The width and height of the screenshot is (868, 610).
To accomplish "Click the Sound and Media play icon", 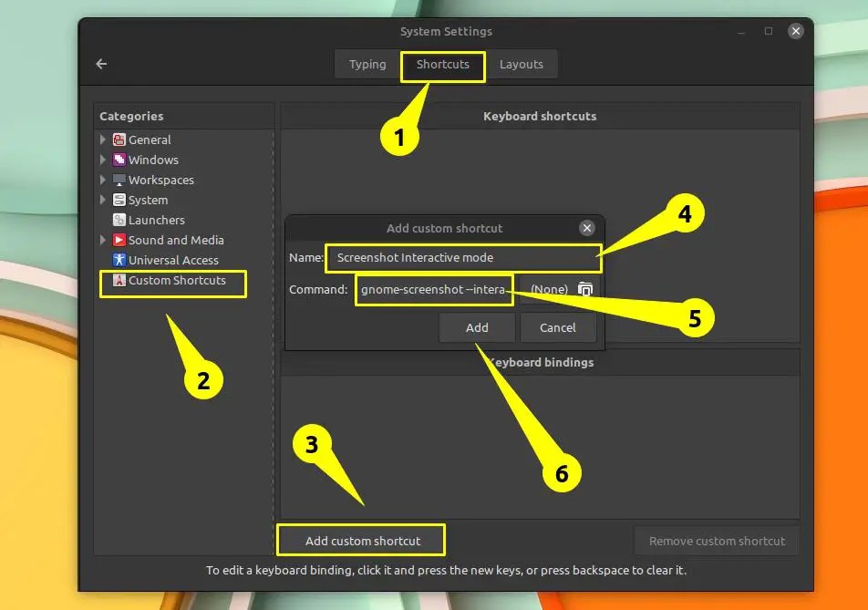I will 119,240.
